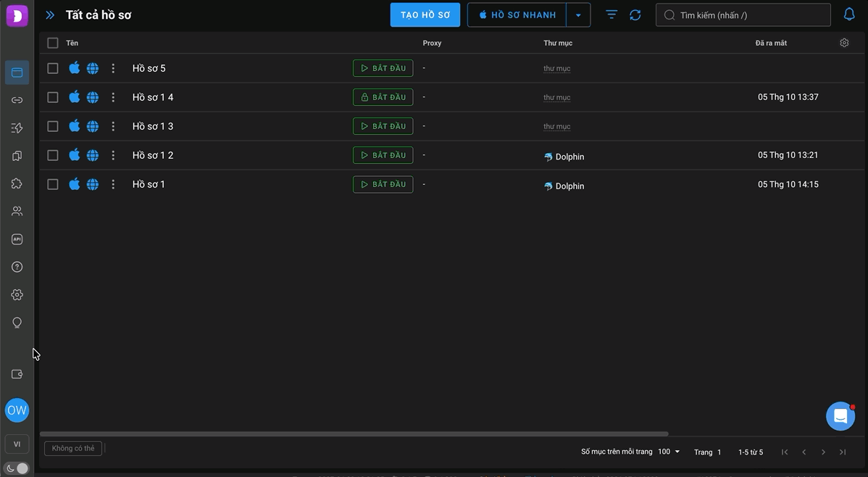This screenshot has height=477, width=868.
Task: Toggle the dark mode switch
Action: click(x=17, y=468)
